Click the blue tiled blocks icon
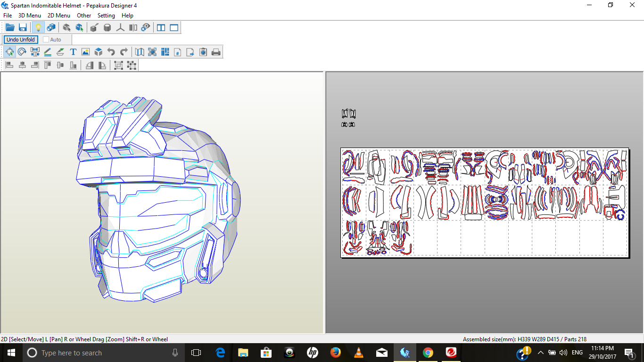644x362 pixels. tap(165, 52)
